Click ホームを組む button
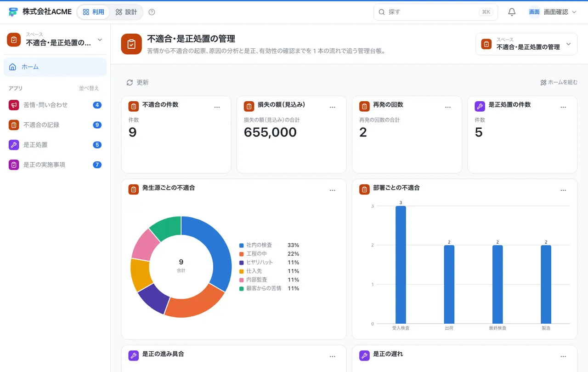This screenshot has width=588, height=372. click(x=559, y=82)
